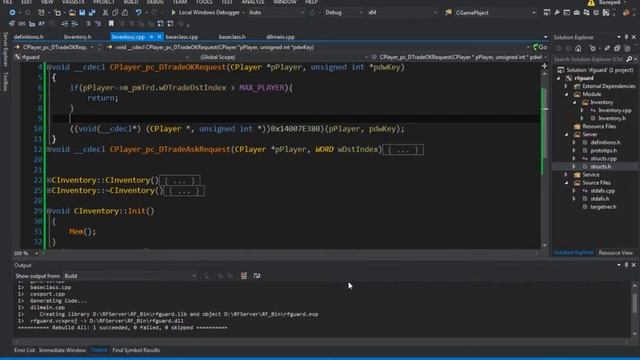Viewport: 640px width, 360px height.
Task: Click the Paste icon in toolbar
Action: click(x=125, y=13)
